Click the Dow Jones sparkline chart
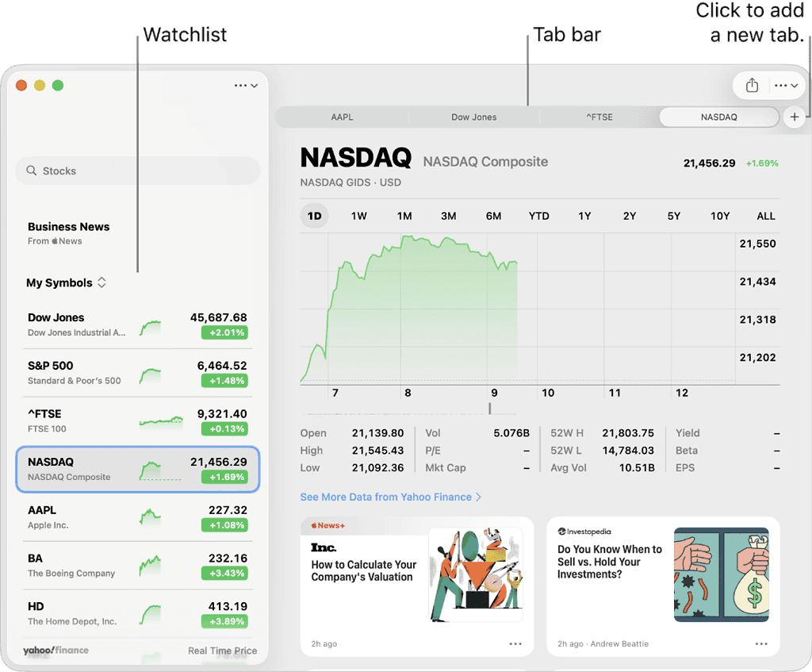Viewport: 812px width, 672px height. pyautogui.click(x=150, y=328)
